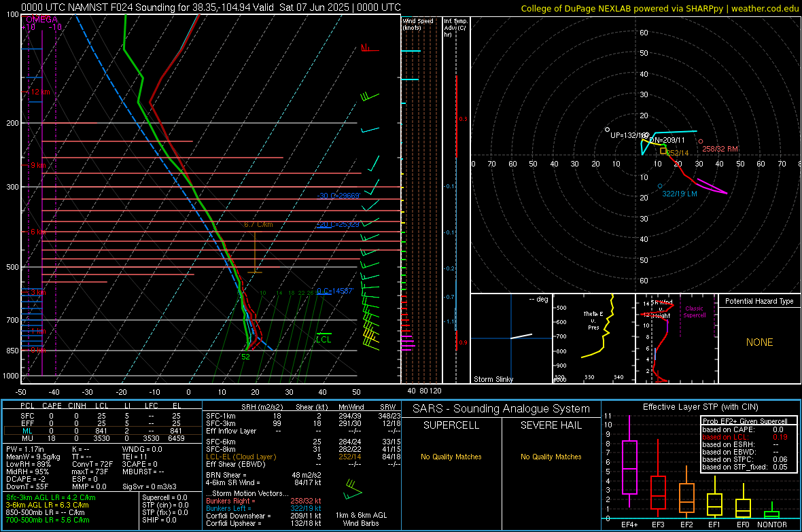Click the sounding title header text
The height and width of the screenshot is (532, 802).
[x=211, y=7]
